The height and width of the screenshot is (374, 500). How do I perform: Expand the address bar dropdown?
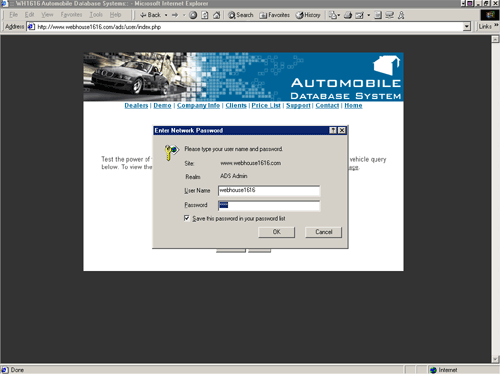point(467,27)
